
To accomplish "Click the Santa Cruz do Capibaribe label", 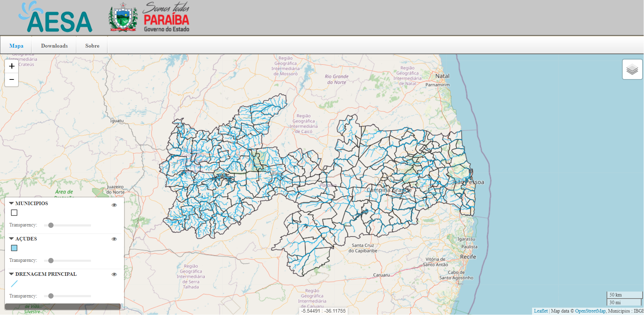I will [363, 248].
